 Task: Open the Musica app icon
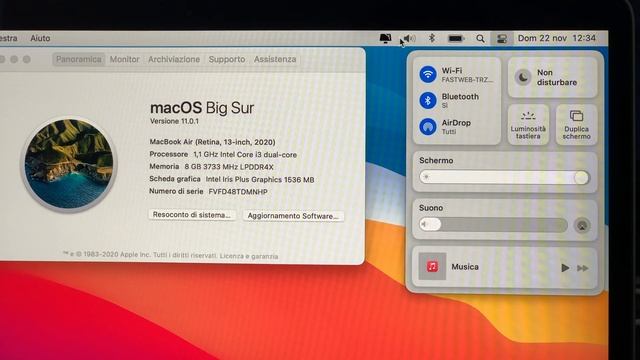[432, 267]
